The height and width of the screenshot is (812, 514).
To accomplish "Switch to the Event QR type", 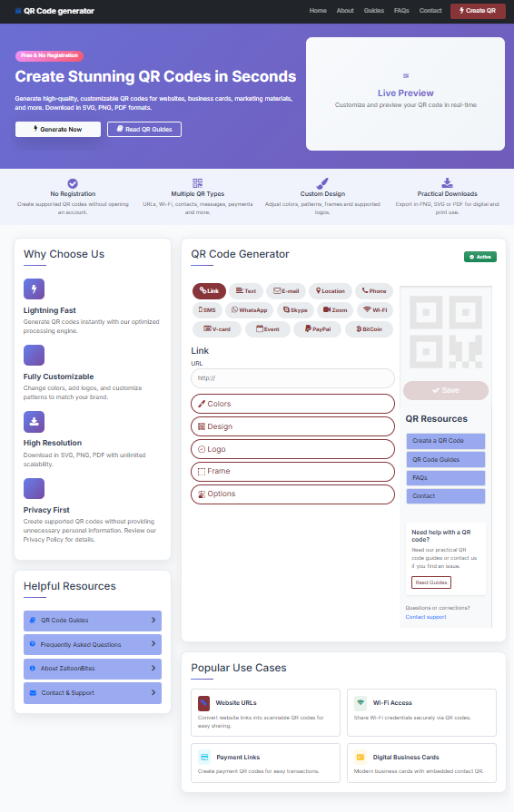I will [267, 328].
